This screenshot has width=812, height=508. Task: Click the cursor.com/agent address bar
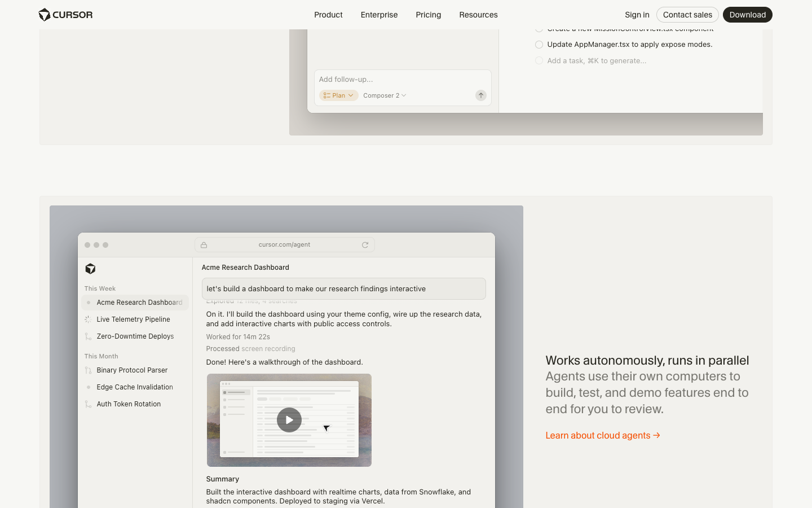(285, 244)
